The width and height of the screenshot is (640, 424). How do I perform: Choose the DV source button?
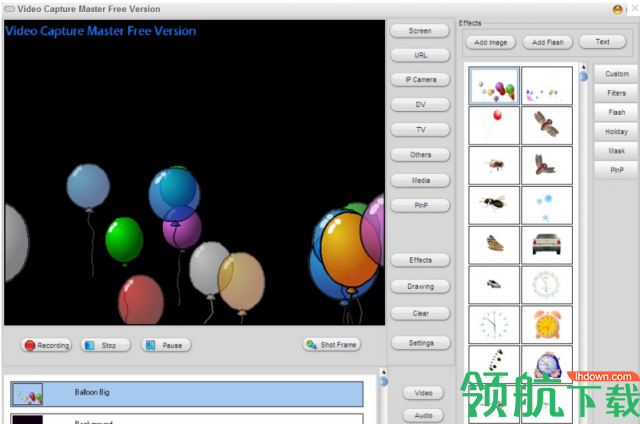click(x=420, y=104)
